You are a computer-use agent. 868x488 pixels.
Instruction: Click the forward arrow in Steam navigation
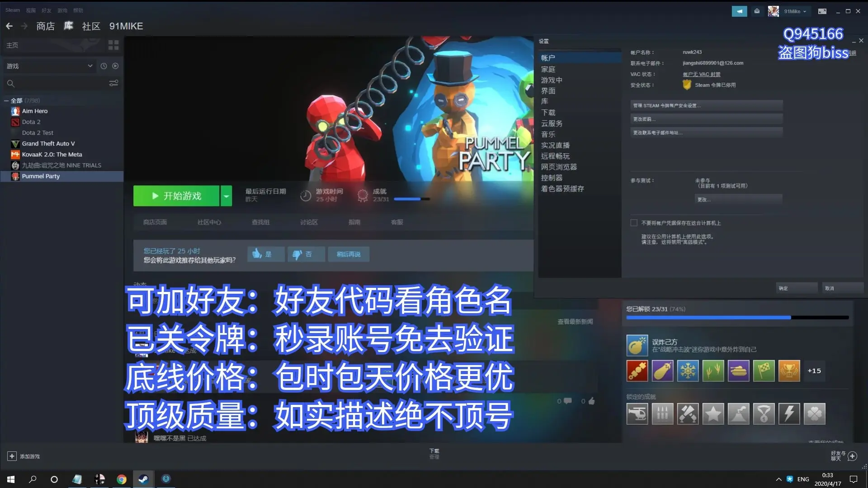[x=24, y=26]
